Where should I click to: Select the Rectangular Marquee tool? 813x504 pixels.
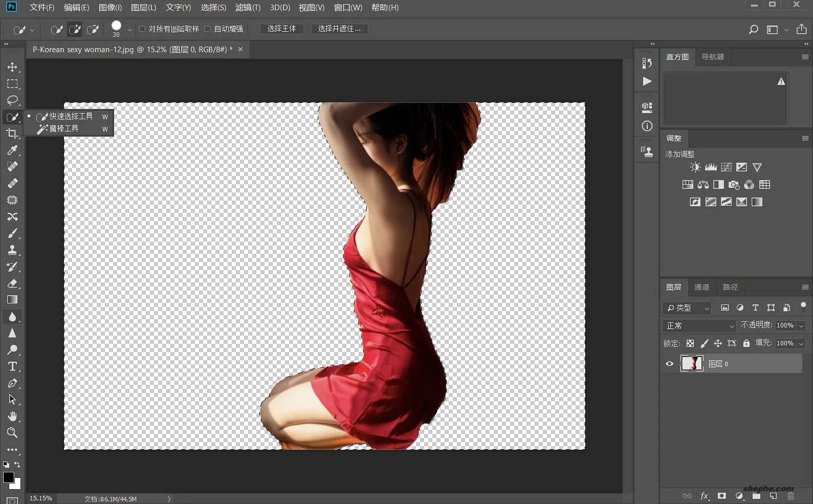12,83
